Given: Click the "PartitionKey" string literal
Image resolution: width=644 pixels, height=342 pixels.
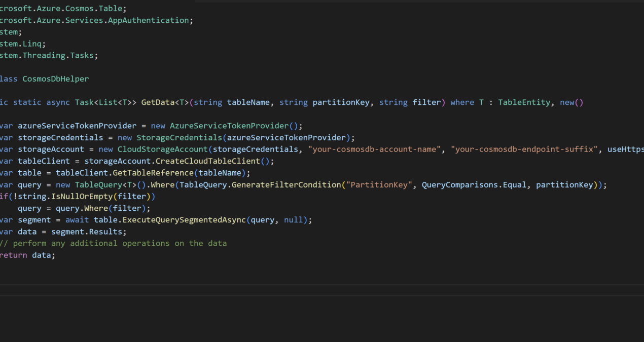Looking at the screenshot, I should 379,185.
